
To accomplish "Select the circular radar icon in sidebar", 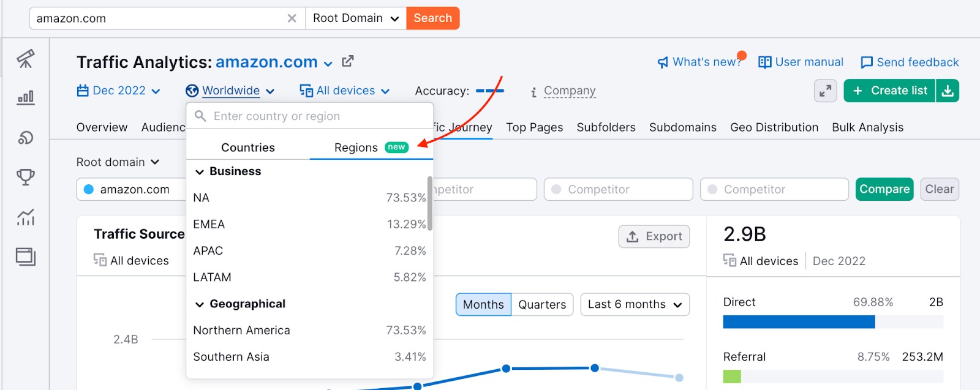I will pyautogui.click(x=26, y=137).
